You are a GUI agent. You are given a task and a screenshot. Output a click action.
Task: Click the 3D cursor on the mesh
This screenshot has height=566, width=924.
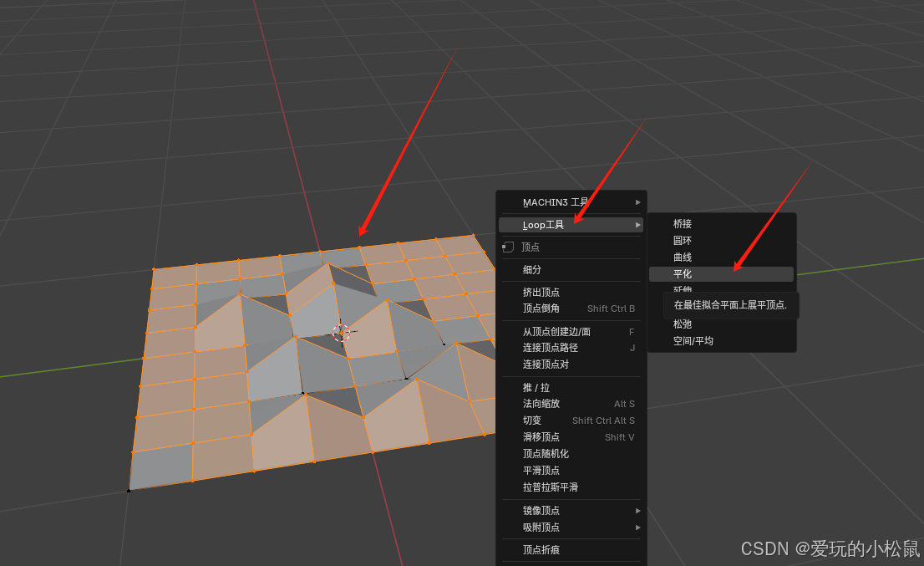pos(341,333)
